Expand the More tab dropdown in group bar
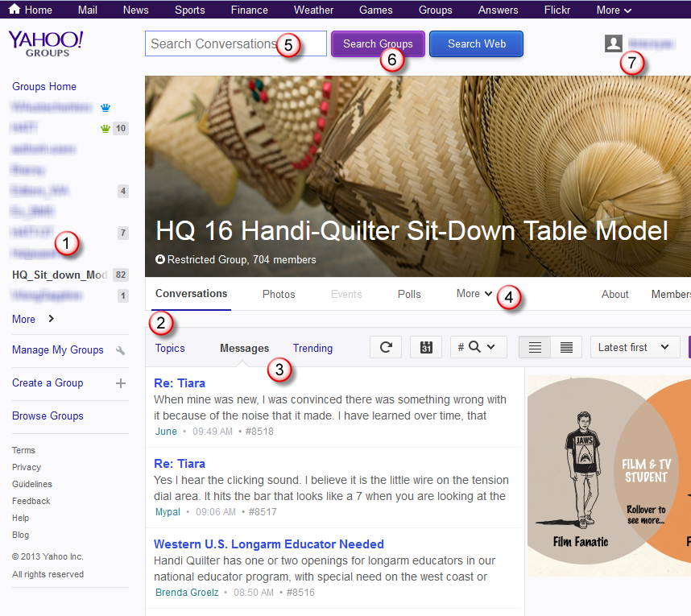691x616 pixels. tap(474, 294)
